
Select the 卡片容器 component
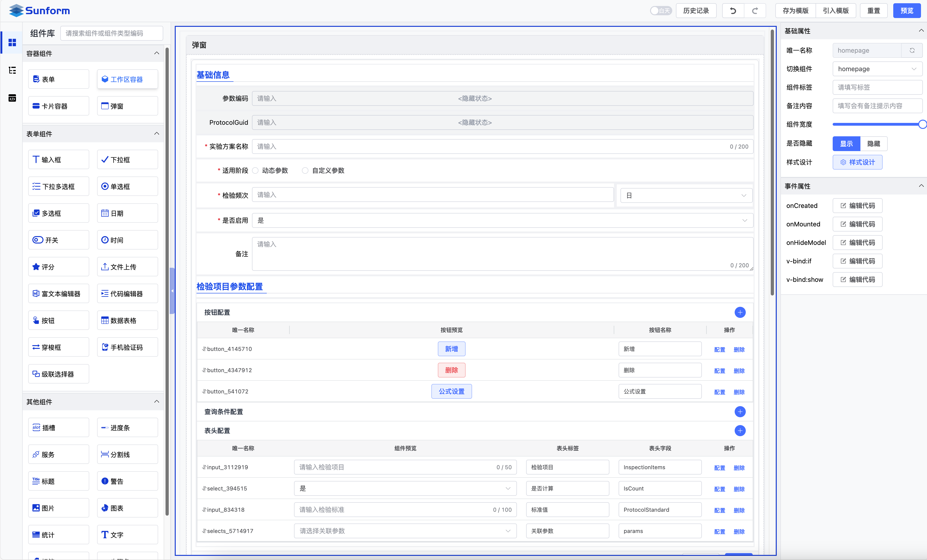pyautogui.click(x=58, y=106)
